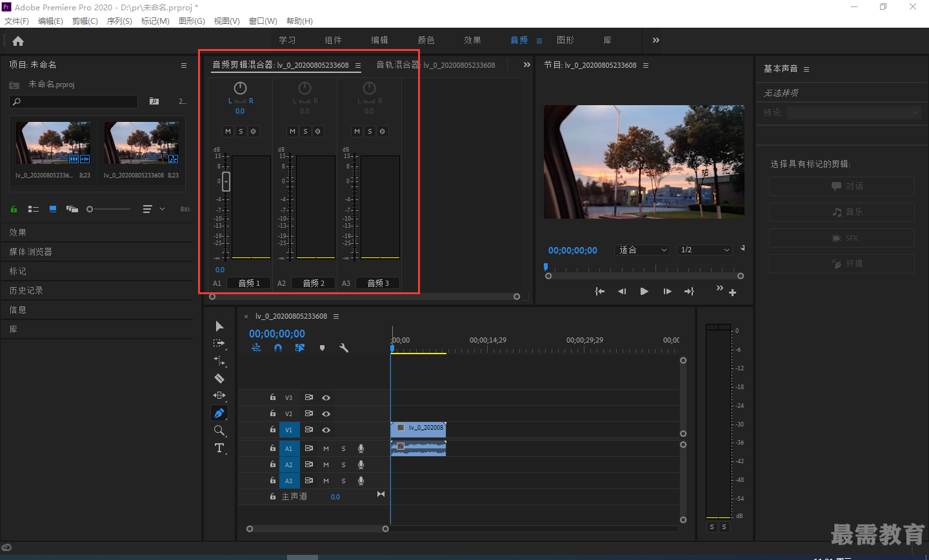
Task: Open timeline display settings wrench
Action: [x=344, y=348]
